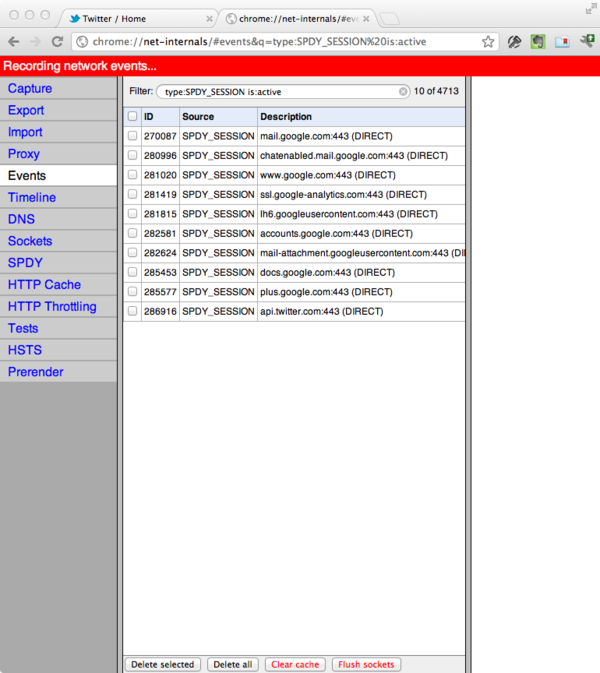Image resolution: width=600 pixels, height=673 pixels.
Task: Bookmark this page using the star icon
Action: (x=488, y=42)
